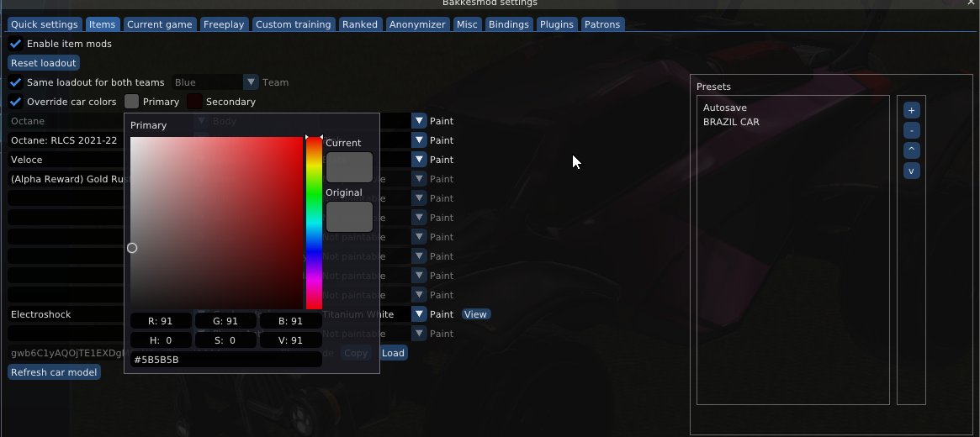Close the Bakkesmod settings window
Image resolution: width=980 pixels, height=437 pixels.
pos(971,3)
